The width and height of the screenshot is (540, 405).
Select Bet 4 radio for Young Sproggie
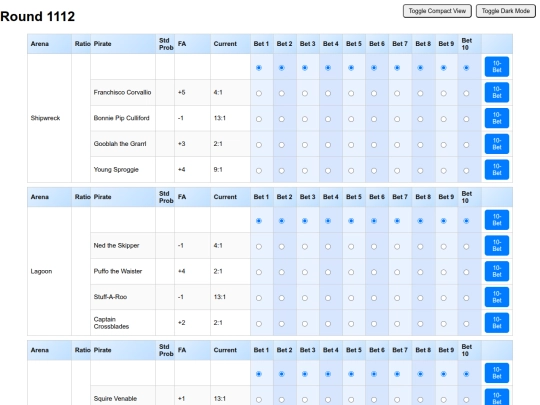(328, 171)
